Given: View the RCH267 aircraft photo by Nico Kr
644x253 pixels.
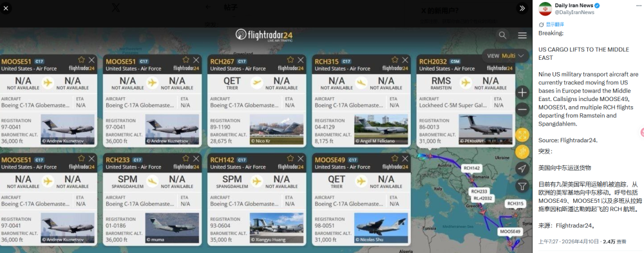Looking at the screenshot, I should (x=276, y=129).
